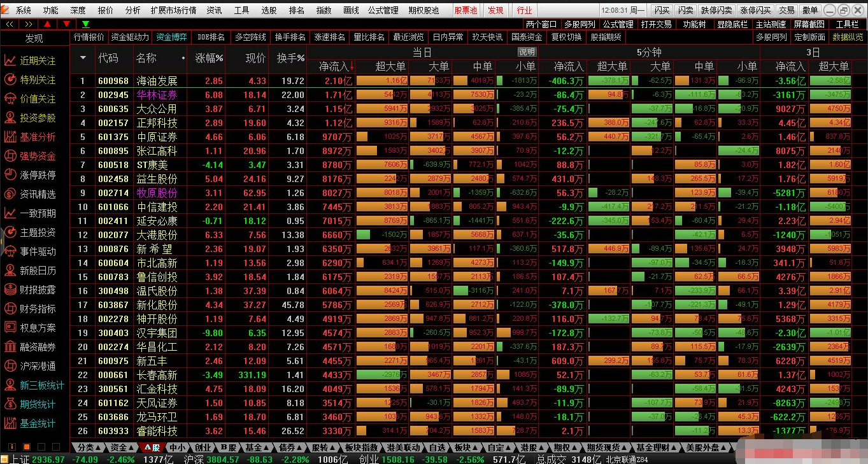Open the column dropdown arrow beside 代码

(83, 58)
